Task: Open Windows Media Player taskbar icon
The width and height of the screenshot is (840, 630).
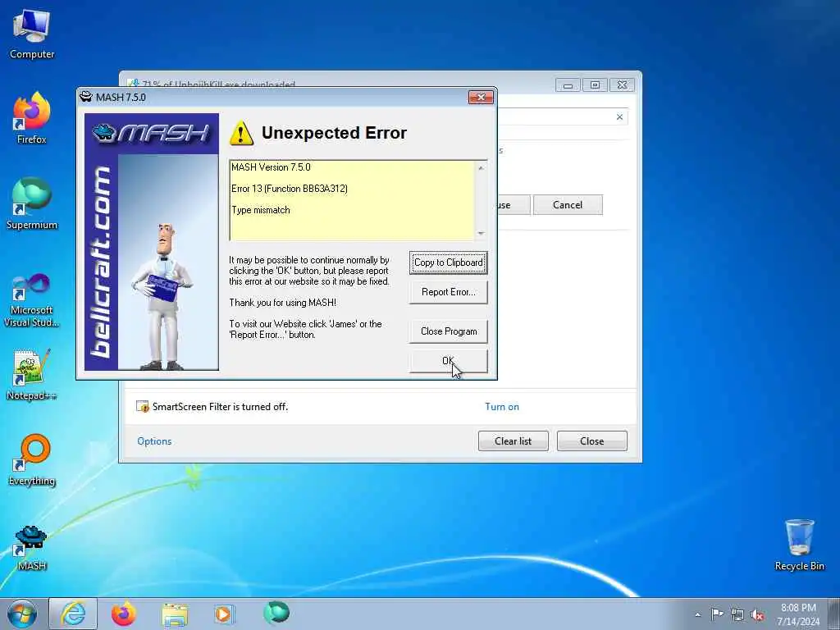Action: click(x=224, y=614)
